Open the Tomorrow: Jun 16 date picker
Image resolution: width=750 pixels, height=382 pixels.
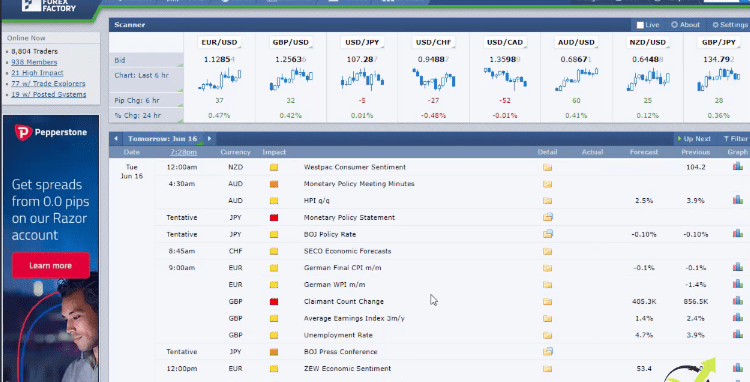[x=163, y=139]
